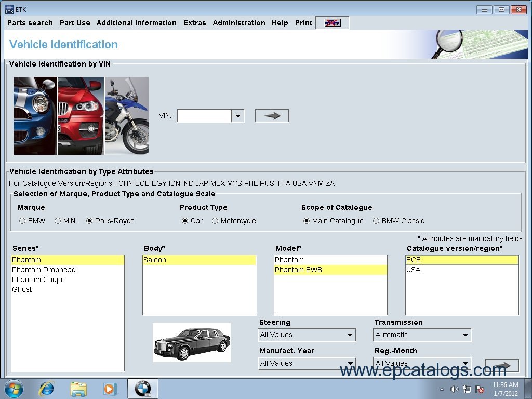Screen dimensions: 532x399
Task: Select Phantom in the Model list
Action: click(330, 260)
